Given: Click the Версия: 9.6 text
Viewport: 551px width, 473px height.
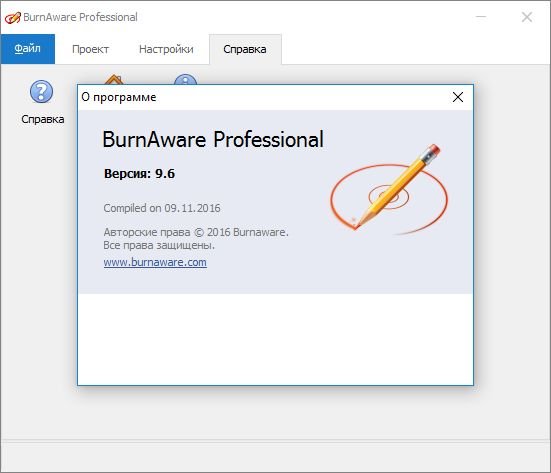Looking at the screenshot, I should (x=140, y=174).
